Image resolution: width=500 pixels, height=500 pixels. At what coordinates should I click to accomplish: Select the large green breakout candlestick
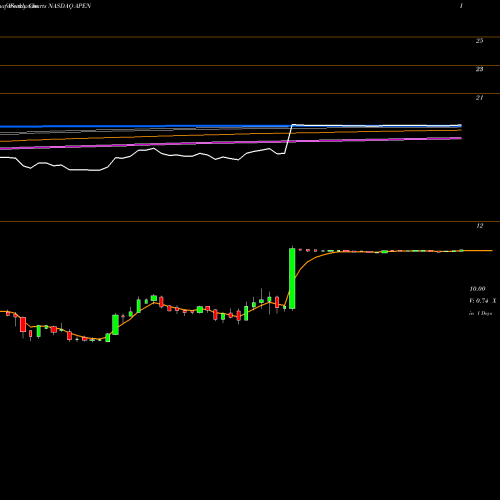click(x=292, y=279)
